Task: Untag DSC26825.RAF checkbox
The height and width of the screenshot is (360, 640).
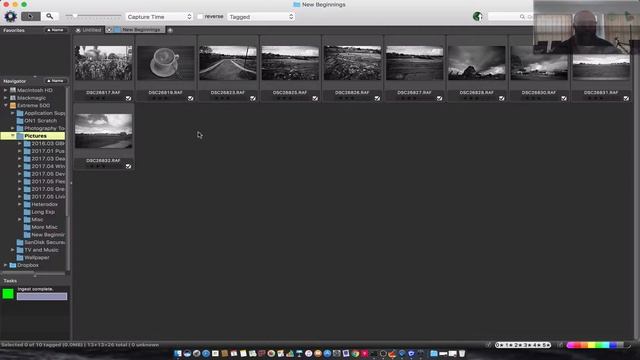Action: tap(315, 98)
